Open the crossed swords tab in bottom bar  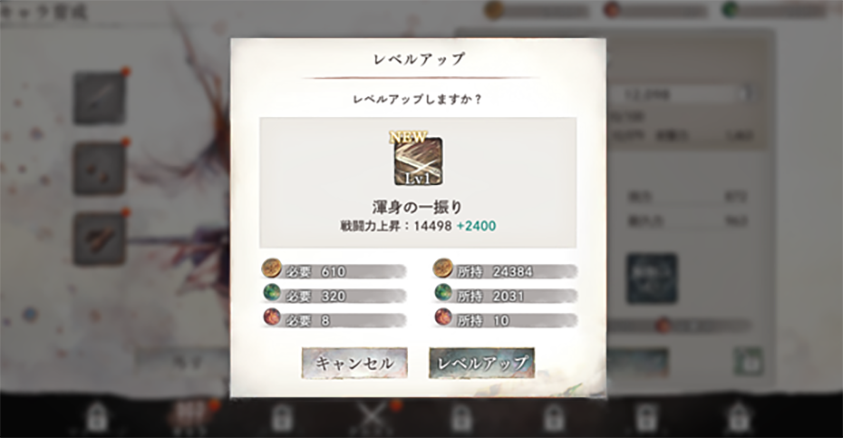(x=374, y=418)
